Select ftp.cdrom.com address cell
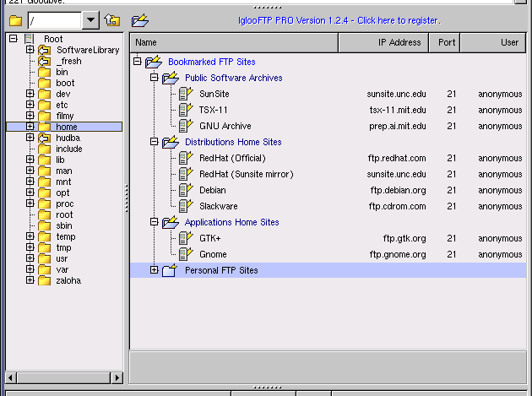The width and height of the screenshot is (532, 396). [397, 206]
